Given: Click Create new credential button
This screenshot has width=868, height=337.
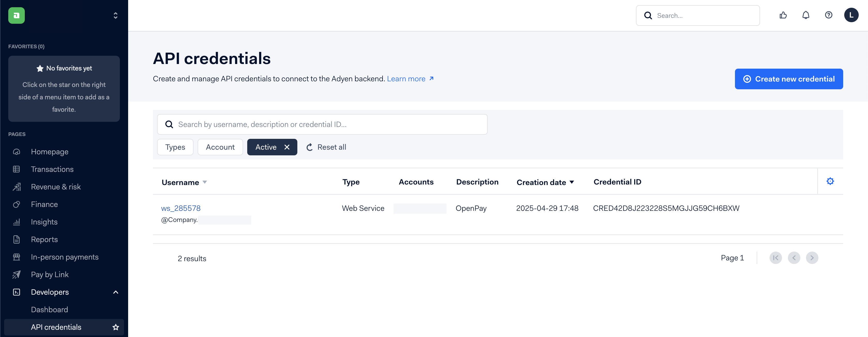Looking at the screenshot, I should 789,79.
